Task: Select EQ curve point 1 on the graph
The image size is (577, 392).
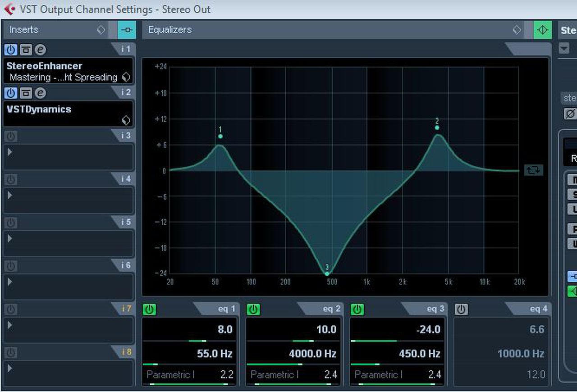Action: pos(220,136)
